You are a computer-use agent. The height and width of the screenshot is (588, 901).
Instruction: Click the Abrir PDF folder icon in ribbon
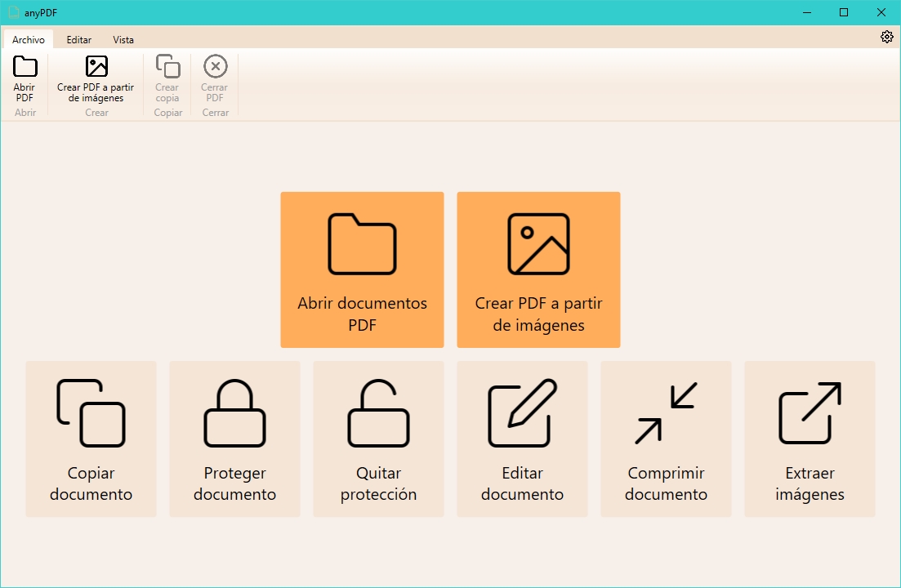click(x=25, y=67)
